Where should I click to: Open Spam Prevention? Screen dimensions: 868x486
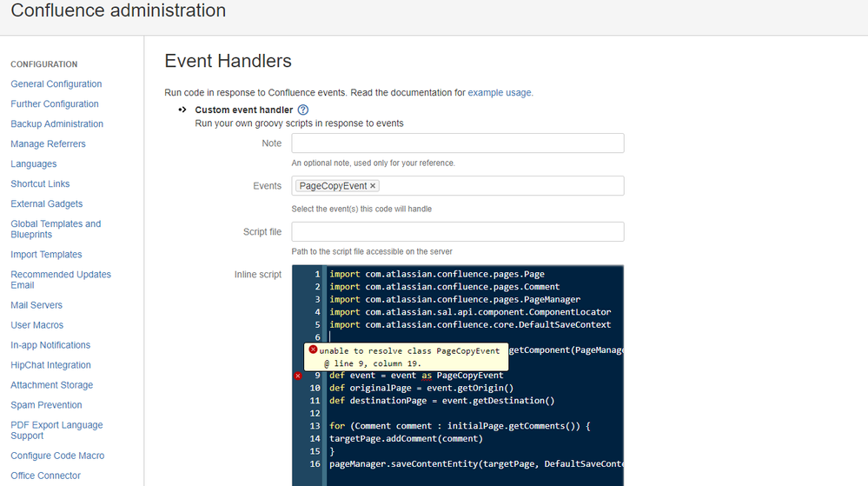coord(46,404)
